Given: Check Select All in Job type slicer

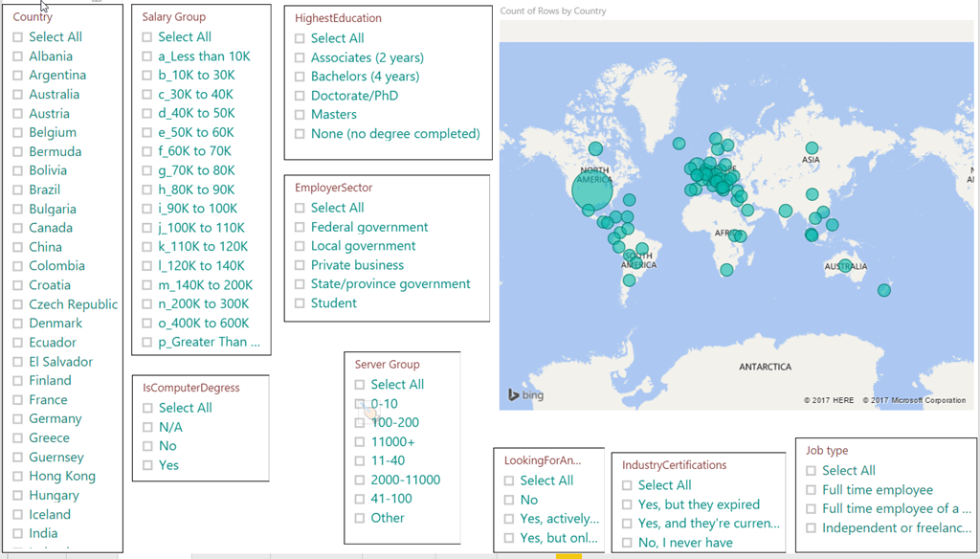Looking at the screenshot, I should click(812, 471).
